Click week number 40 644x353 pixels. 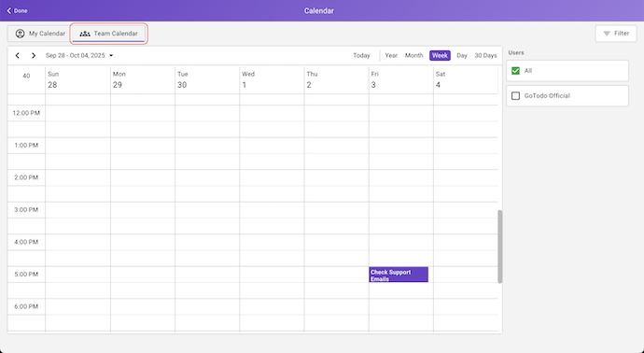(x=26, y=76)
